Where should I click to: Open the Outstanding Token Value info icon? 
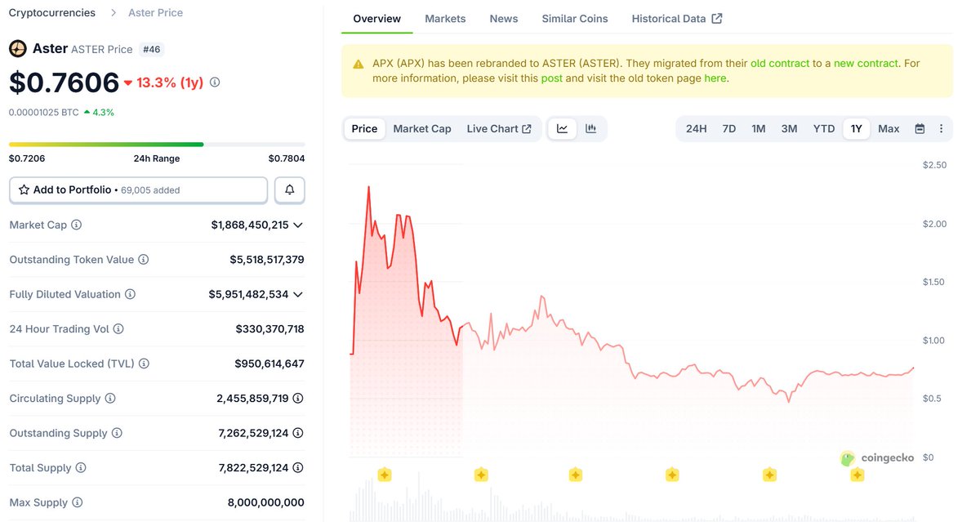coord(143,260)
